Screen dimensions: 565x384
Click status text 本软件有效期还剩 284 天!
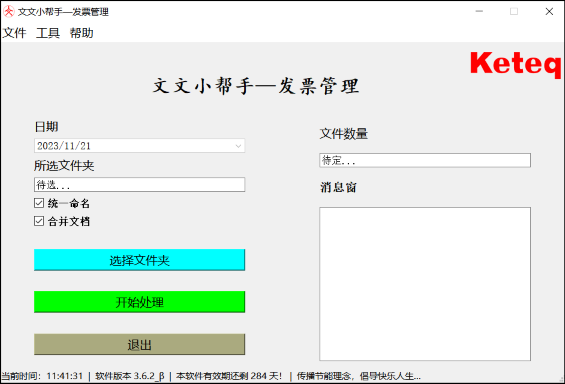point(229,376)
